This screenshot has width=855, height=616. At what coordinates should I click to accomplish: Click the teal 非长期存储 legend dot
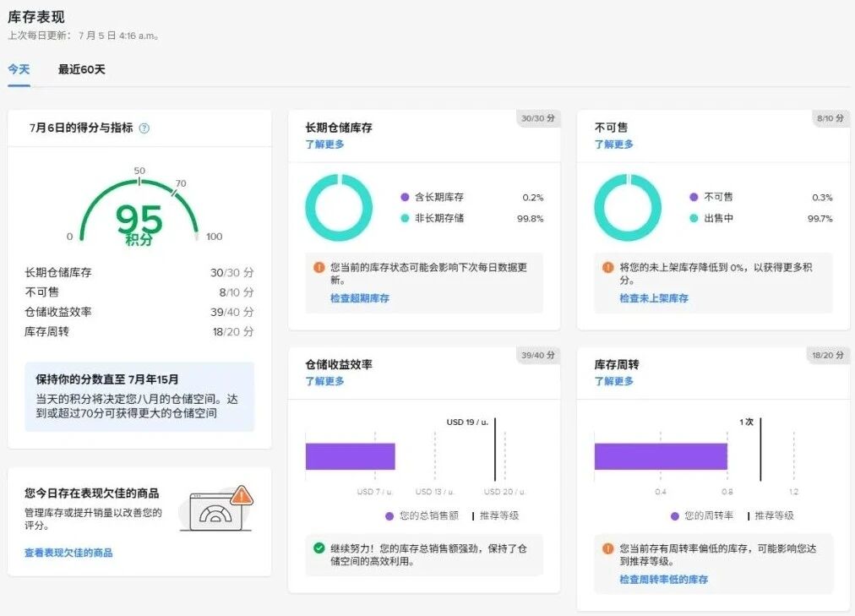tap(405, 218)
